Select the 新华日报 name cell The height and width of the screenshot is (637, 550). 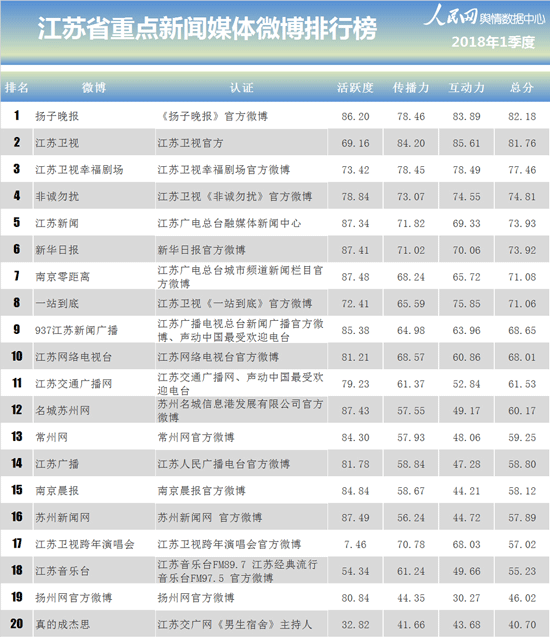pyautogui.click(x=93, y=250)
